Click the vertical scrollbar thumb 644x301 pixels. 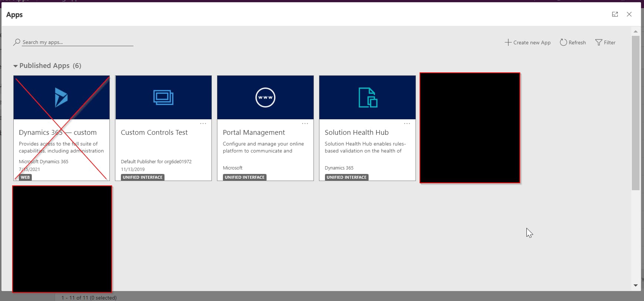(x=635, y=113)
